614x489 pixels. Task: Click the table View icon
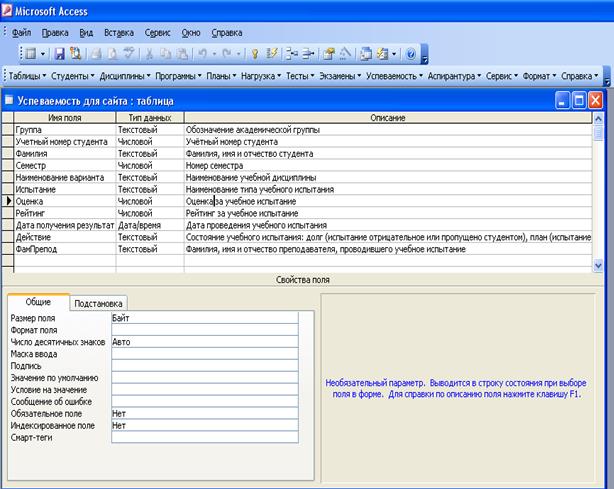coord(31,54)
